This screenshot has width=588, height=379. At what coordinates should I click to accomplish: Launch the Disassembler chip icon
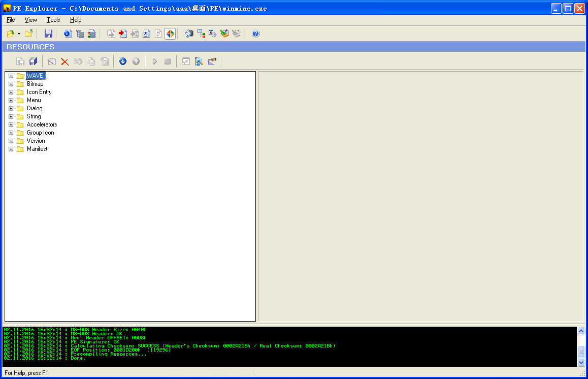tap(189, 34)
